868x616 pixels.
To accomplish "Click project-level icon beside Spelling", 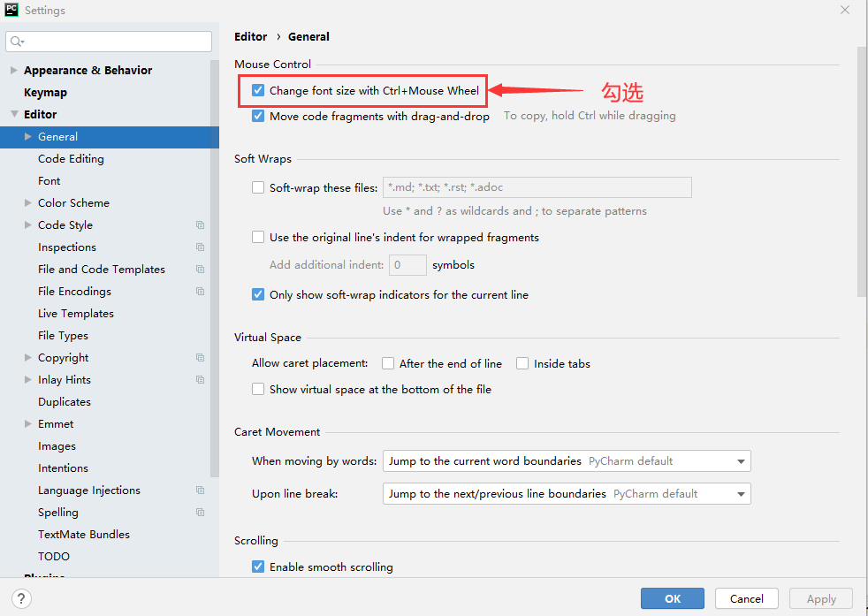I will coord(201,513).
